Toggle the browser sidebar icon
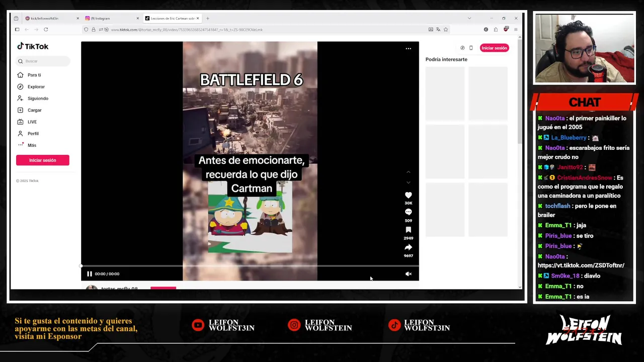Screen dimensions: 644x362 tap(17, 30)
